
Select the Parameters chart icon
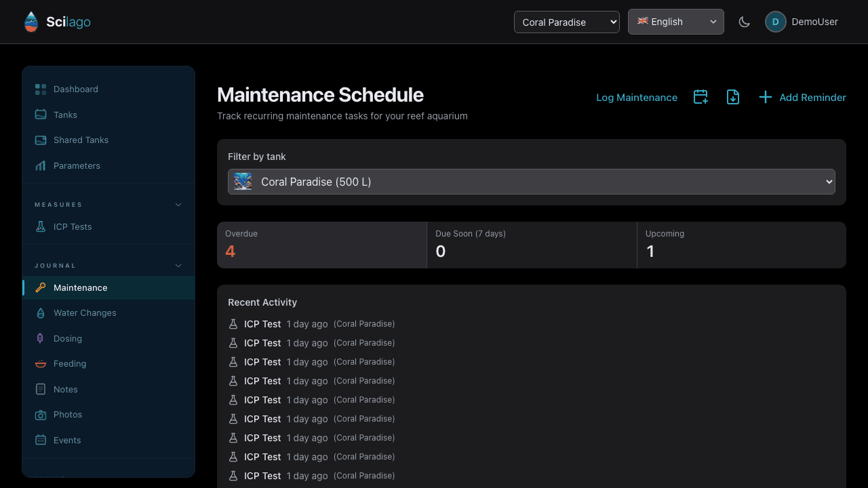click(41, 165)
